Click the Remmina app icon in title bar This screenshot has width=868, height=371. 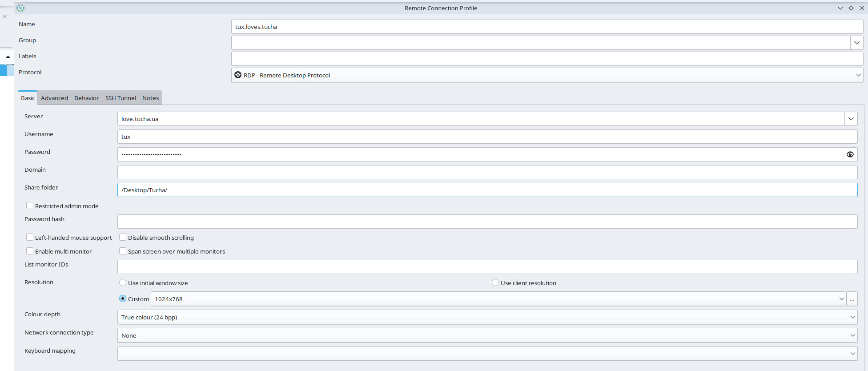tap(20, 8)
